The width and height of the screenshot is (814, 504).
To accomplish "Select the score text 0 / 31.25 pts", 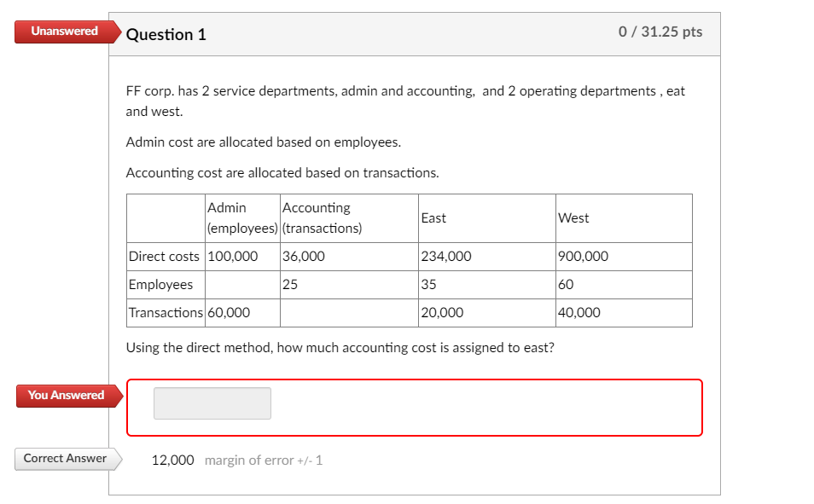I will [660, 32].
